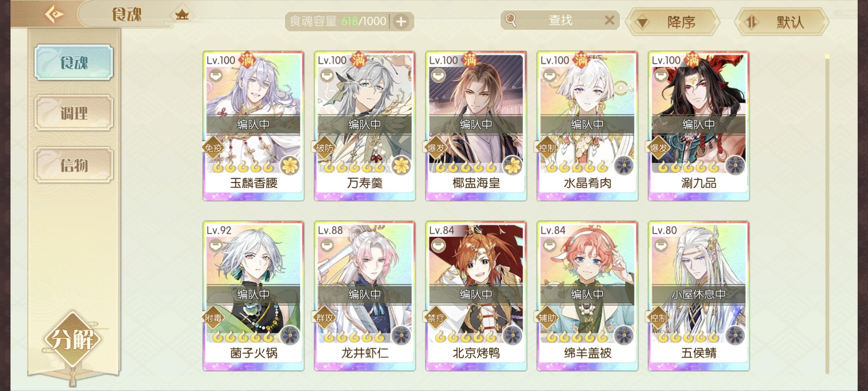Click the magnifier search icon

[511, 20]
